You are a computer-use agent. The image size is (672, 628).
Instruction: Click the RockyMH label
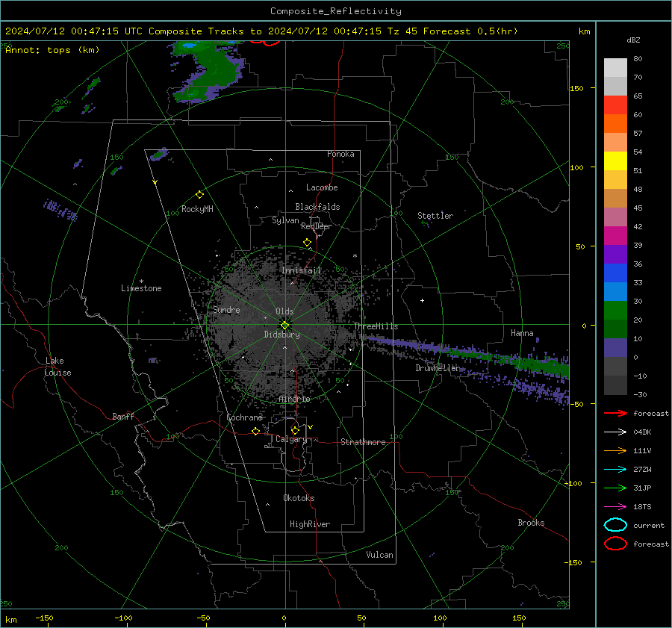(x=197, y=209)
